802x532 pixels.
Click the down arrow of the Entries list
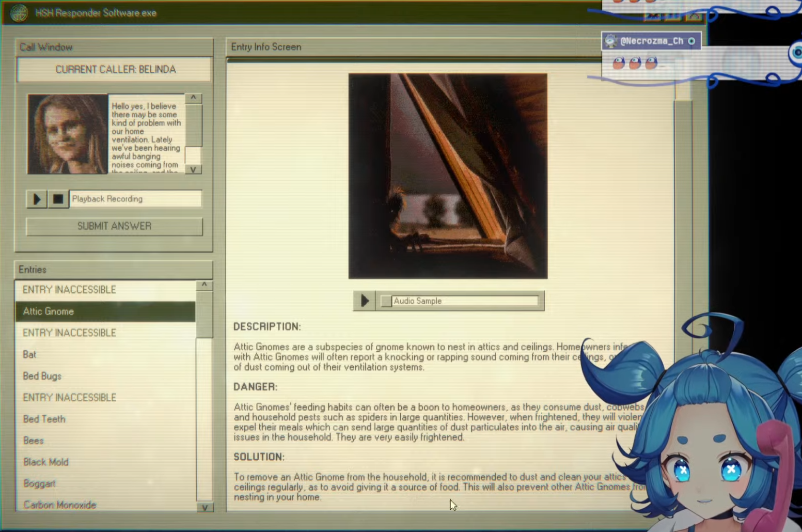[x=205, y=507]
